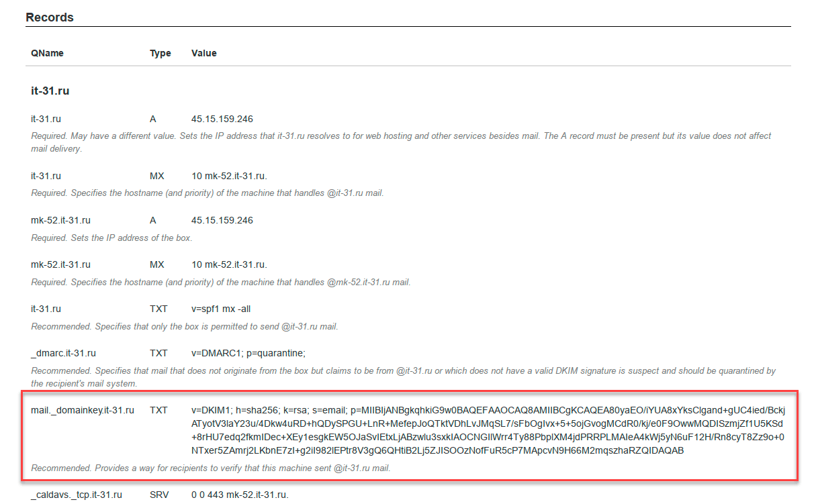The width and height of the screenshot is (814, 504).
Task: Click the note 'only the box is permitted to send'
Action: (x=185, y=327)
